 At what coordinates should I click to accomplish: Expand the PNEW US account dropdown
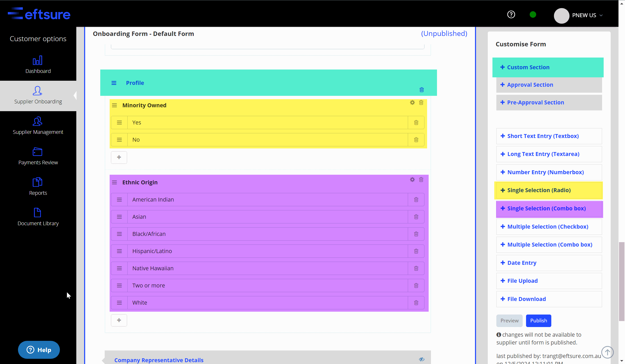click(x=601, y=15)
